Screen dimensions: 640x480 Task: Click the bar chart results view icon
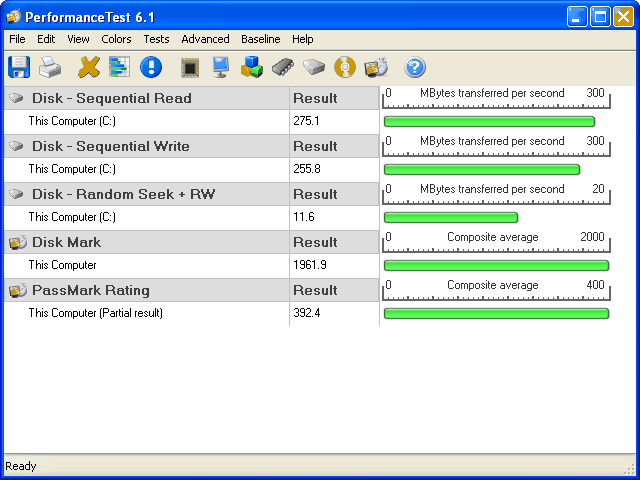[x=120, y=67]
